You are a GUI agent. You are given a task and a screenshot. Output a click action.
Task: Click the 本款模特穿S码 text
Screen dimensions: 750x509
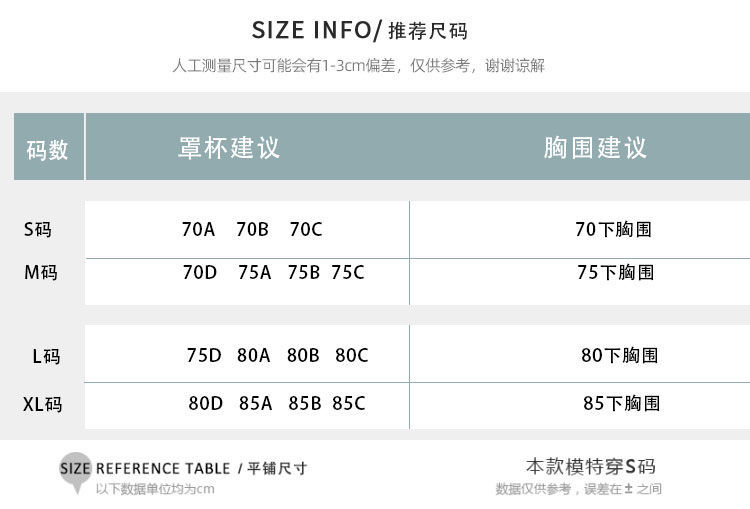(x=591, y=466)
